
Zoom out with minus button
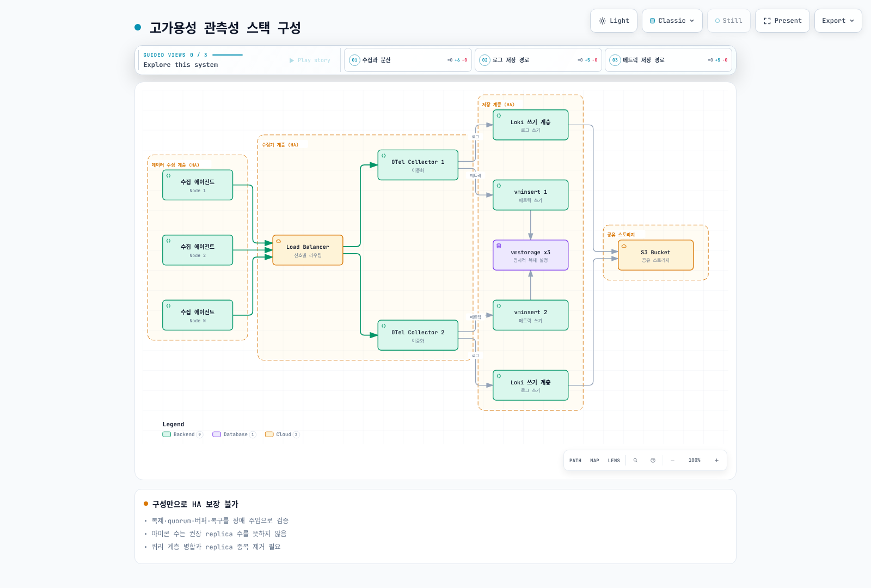tap(673, 461)
